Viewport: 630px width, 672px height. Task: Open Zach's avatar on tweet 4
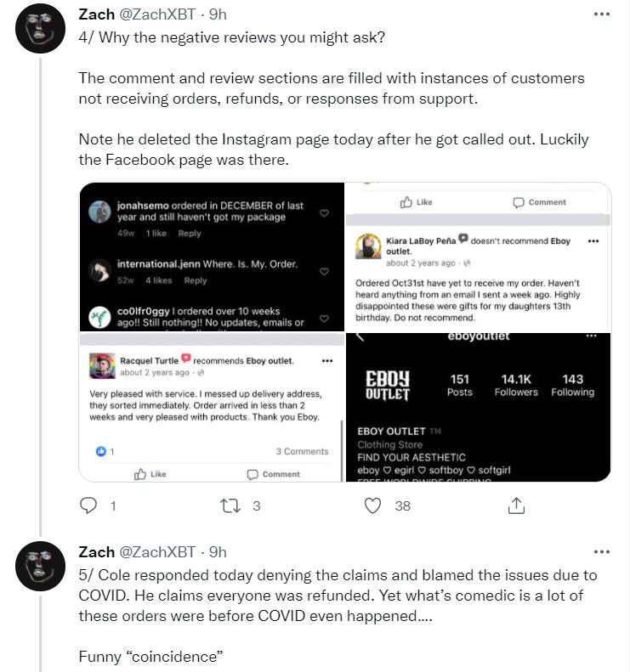click(x=40, y=30)
